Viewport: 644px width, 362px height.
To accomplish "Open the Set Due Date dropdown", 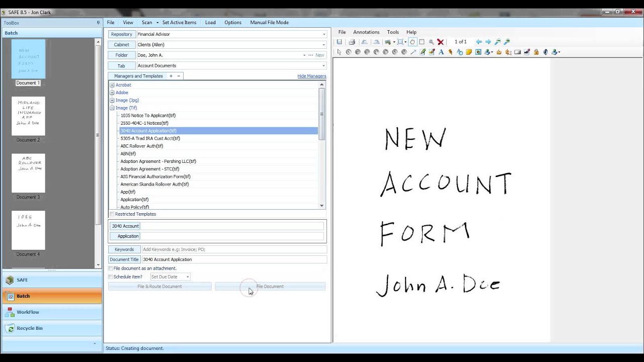I will (x=188, y=277).
